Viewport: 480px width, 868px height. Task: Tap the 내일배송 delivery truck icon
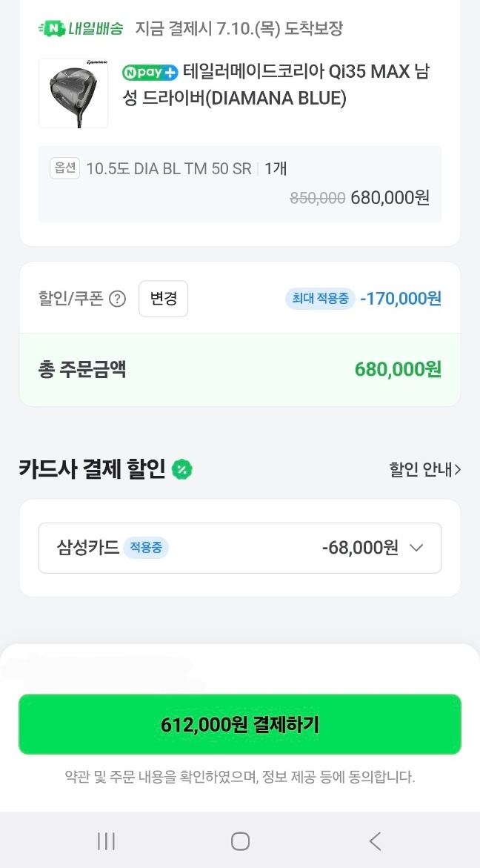pyautogui.click(x=51, y=29)
